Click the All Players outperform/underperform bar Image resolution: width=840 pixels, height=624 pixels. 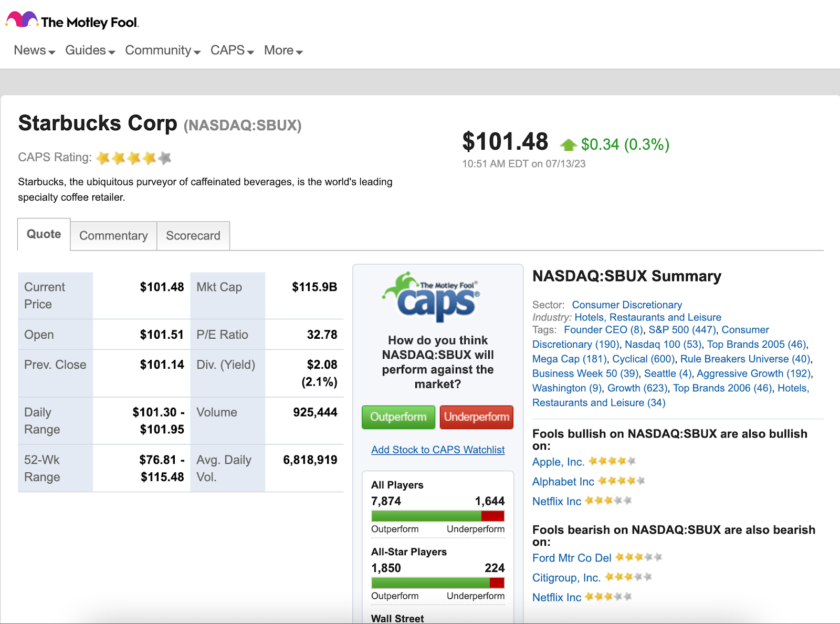(438, 516)
